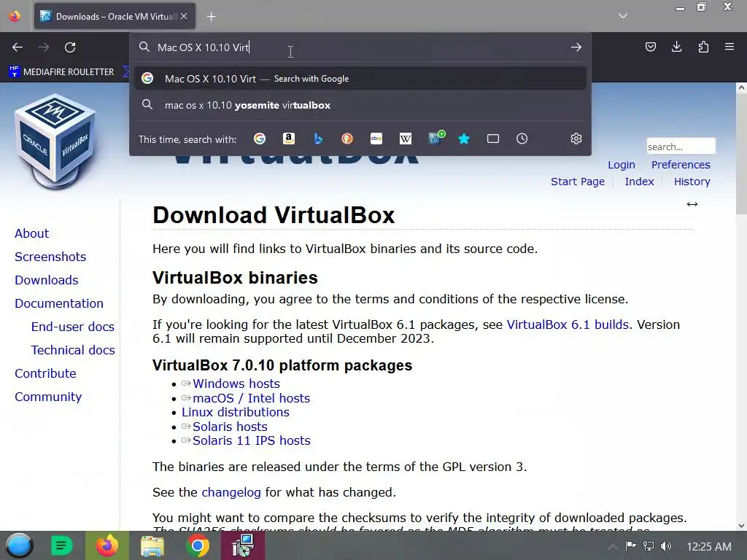The height and width of the screenshot is (560, 747).
Task: Download the Solaris 11 IPS hosts package
Action: pyautogui.click(x=251, y=441)
